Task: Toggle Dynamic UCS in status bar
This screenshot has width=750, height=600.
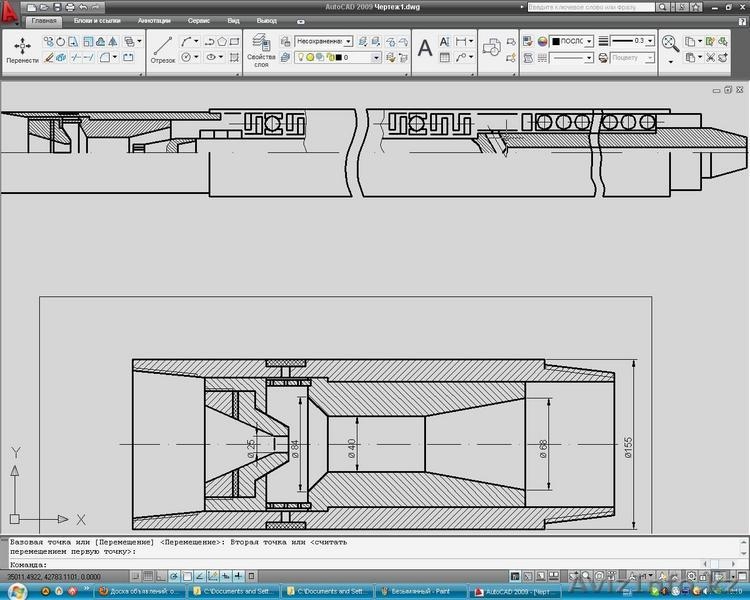Action: tap(213, 576)
